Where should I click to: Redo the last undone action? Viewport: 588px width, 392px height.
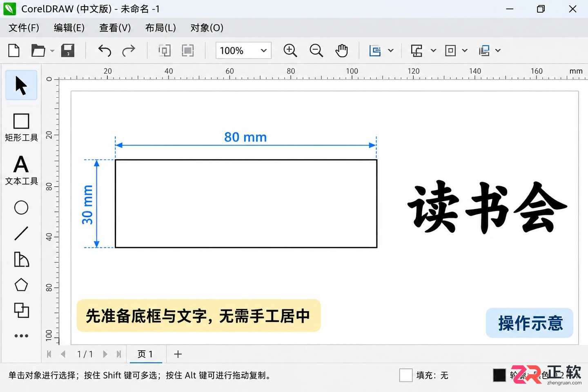click(x=129, y=51)
